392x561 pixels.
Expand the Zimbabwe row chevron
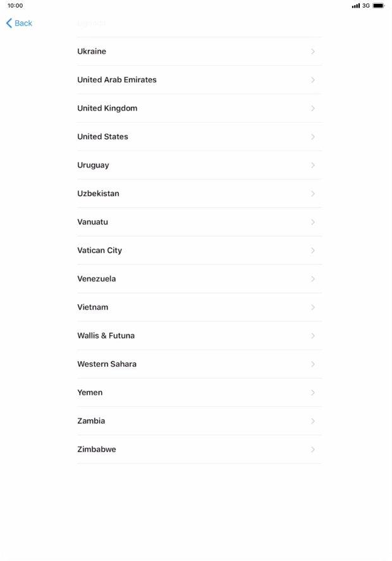pos(314,449)
